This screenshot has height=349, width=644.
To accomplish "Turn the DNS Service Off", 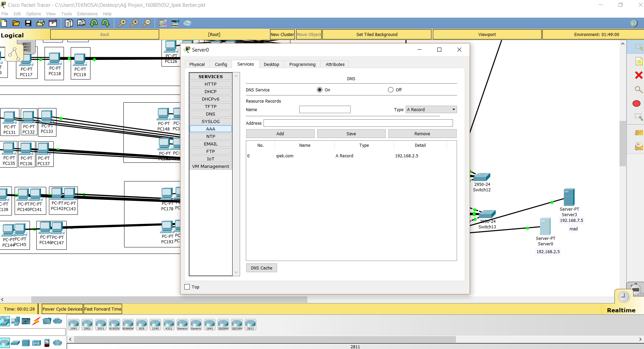I will [390, 90].
